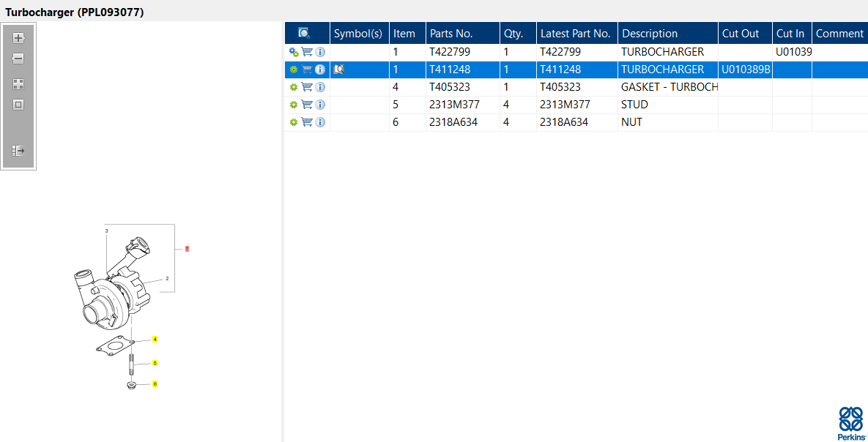Select callout 6 nut on diagram
This screenshot has width=868, height=442.
pos(155,383)
